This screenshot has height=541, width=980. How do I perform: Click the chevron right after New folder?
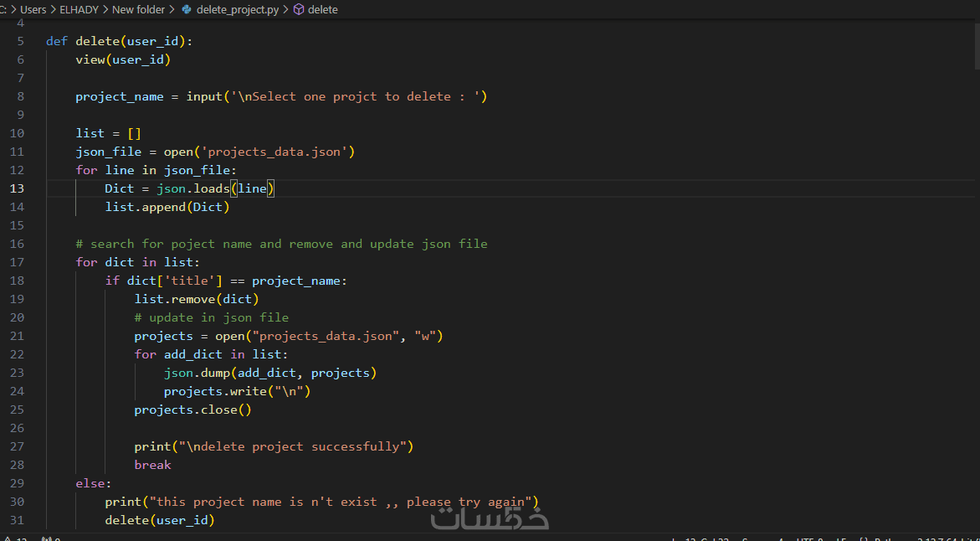[x=172, y=9]
